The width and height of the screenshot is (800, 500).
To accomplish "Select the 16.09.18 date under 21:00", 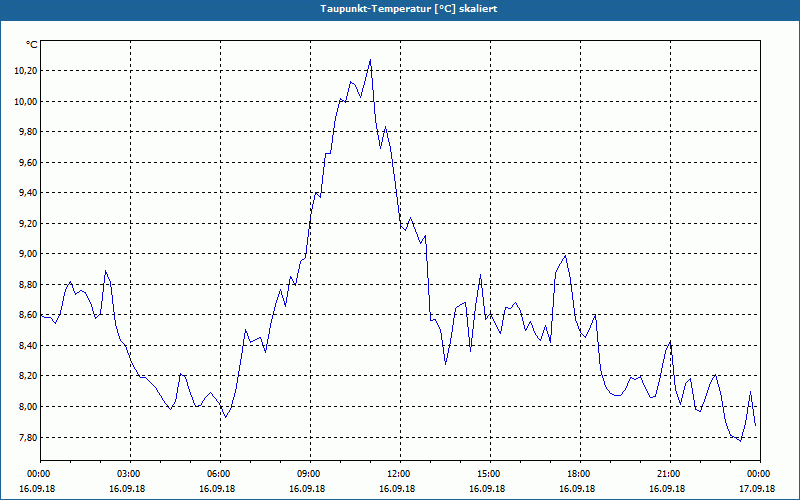I will point(667,489).
